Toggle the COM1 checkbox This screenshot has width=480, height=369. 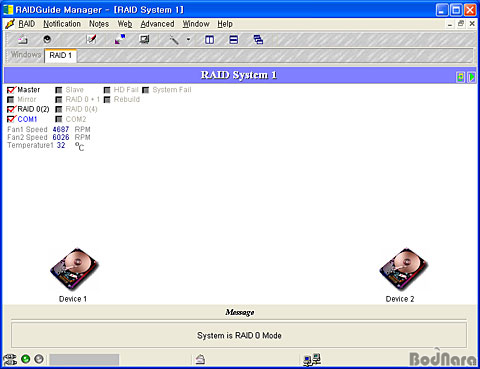11,119
